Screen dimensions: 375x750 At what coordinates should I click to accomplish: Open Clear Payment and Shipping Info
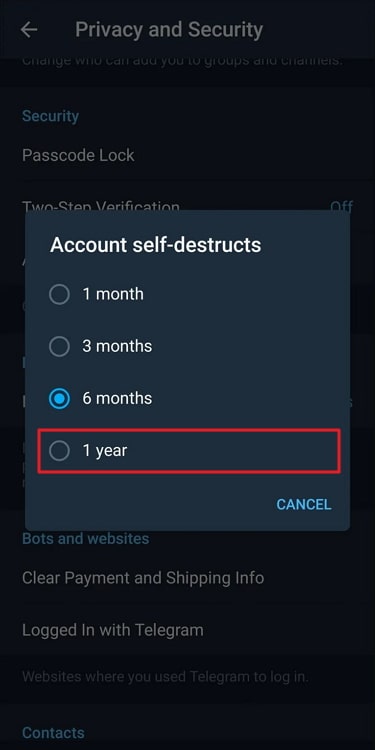point(143,578)
